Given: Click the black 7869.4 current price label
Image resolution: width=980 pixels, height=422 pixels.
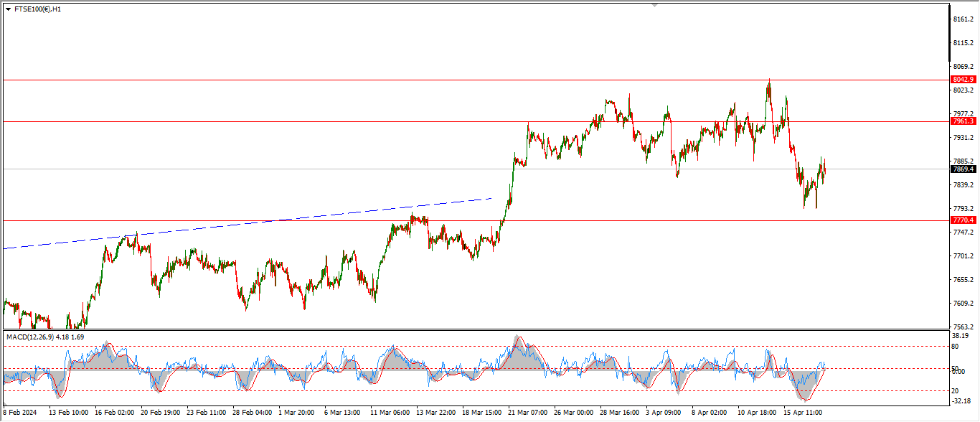Looking at the screenshot, I should click(x=962, y=169).
